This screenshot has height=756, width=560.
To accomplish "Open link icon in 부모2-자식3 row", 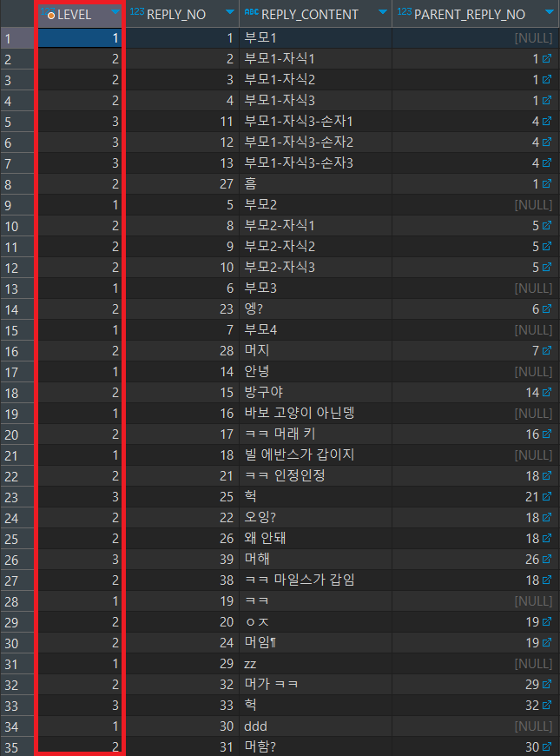I will (x=546, y=267).
